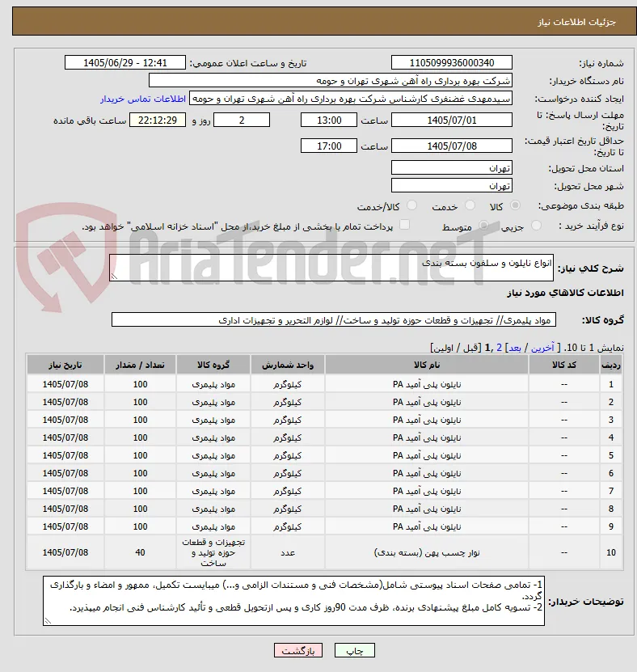Click the شماره نیاز number field

(452, 62)
